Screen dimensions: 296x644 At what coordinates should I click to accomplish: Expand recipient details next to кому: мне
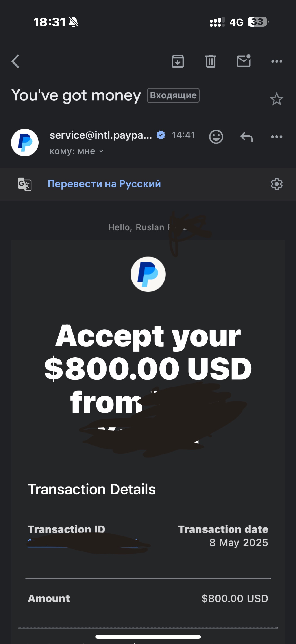tap(101, 151)
